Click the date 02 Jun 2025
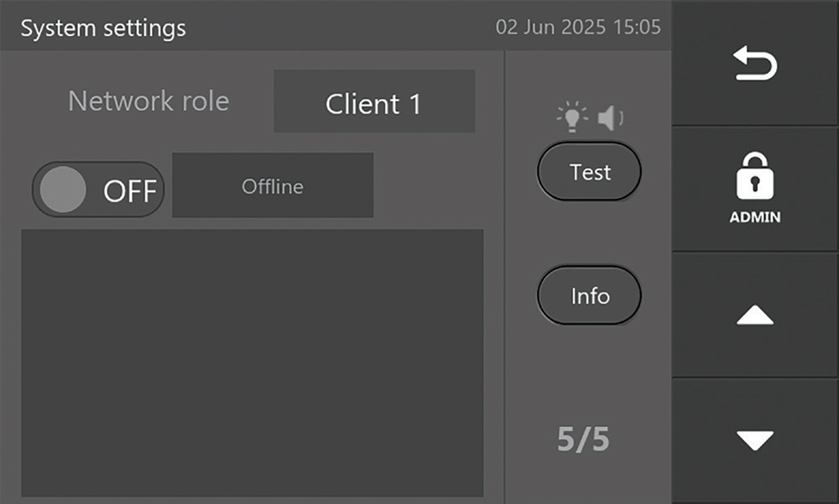This screenshot has width=839, height=504. click(x=550, y=28)
